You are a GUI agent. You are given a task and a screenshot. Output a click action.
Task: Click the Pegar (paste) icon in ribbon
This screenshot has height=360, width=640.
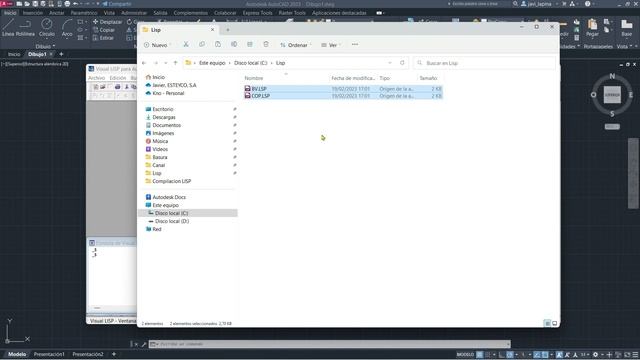[592, 28]
